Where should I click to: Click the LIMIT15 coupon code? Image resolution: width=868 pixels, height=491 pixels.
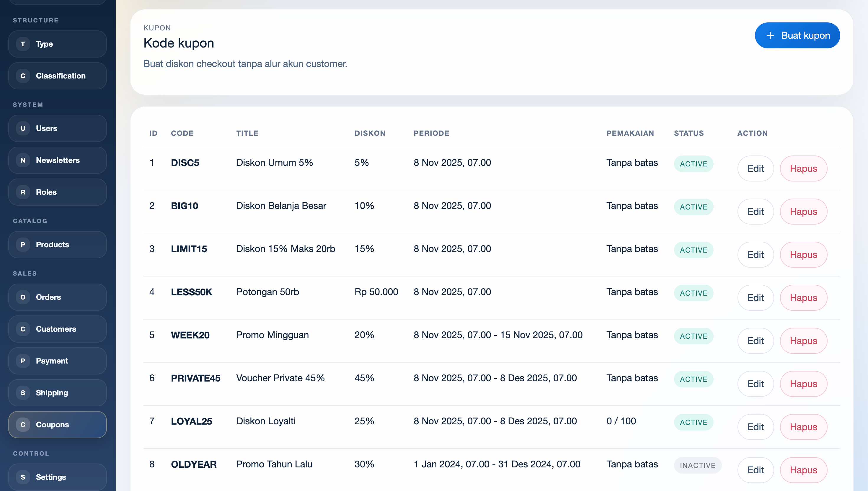[189, 249]
